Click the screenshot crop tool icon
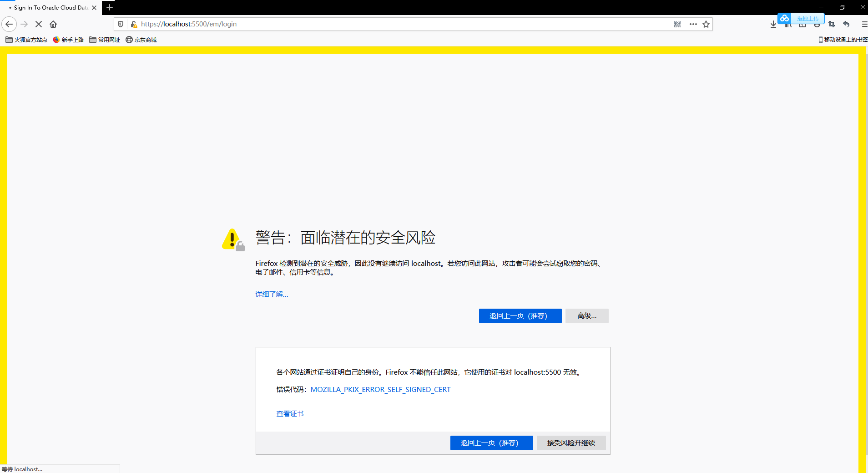 tap(832, 24)
